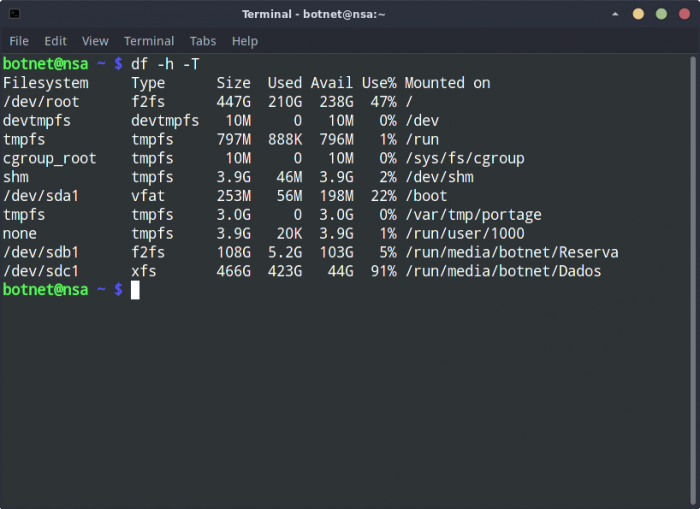Click the cursor block at the last prompt
The height and width of the screenshot is (509, 700).
click(135, 290)
